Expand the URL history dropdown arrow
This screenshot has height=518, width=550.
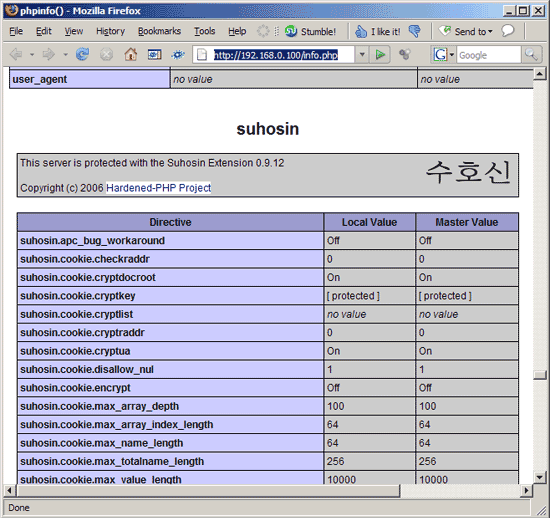coord(362,55)
